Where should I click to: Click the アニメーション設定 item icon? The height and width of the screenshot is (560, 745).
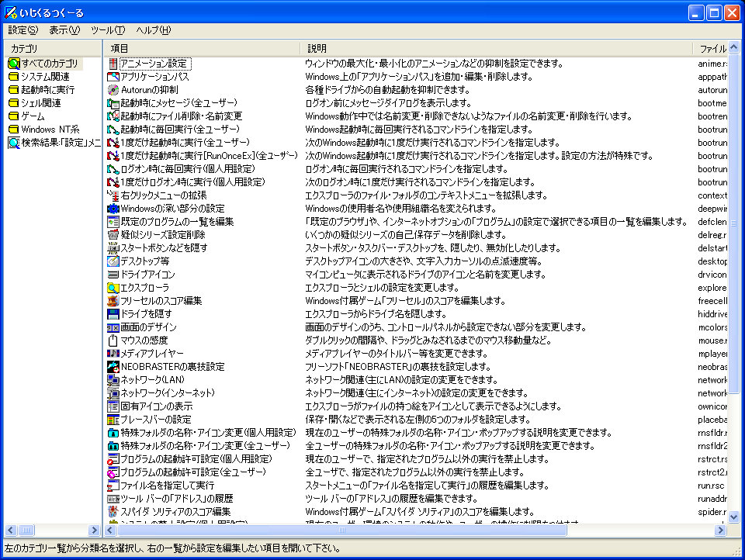click(x=113, y=63)
